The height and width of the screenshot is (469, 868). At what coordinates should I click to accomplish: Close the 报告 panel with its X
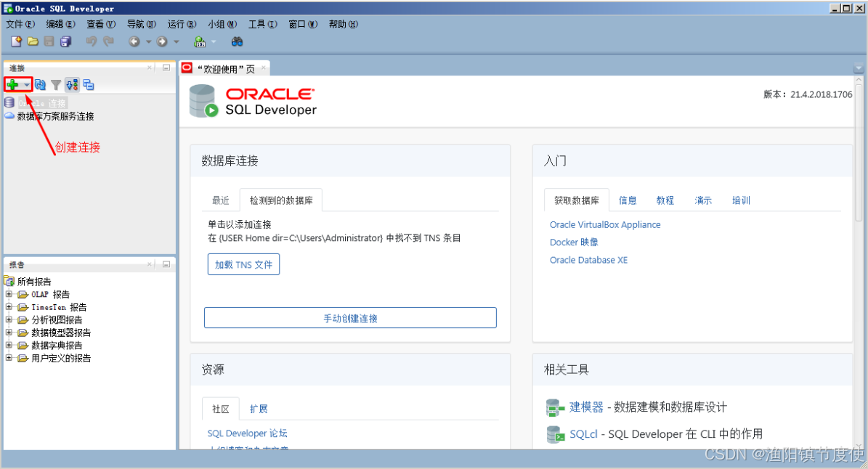(x=150, y=264)
